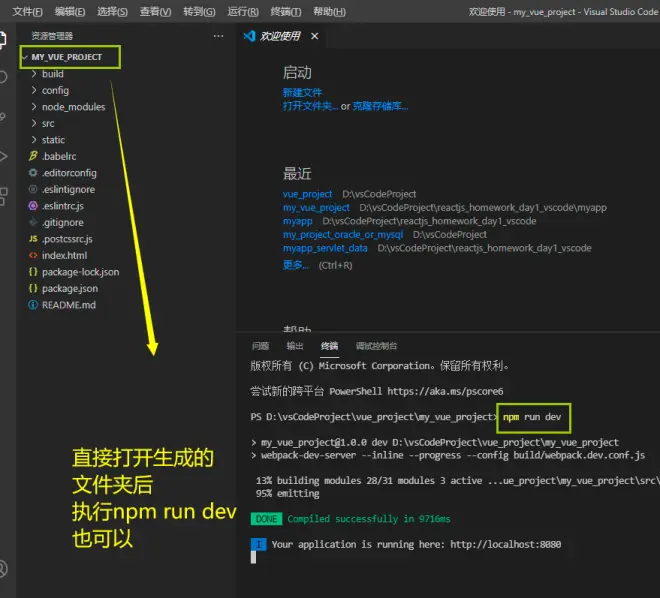Image resolution: width=660 pixels, height=598 pixels.
Task: Open .eslintrc.js file in explorer
Action: [x=63, y=206]
